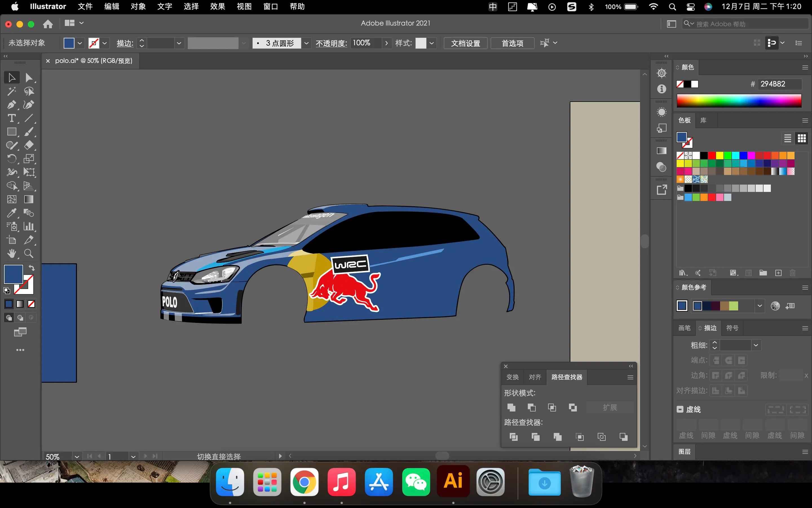Select the Line Segment tool

[x=29, y=118]
